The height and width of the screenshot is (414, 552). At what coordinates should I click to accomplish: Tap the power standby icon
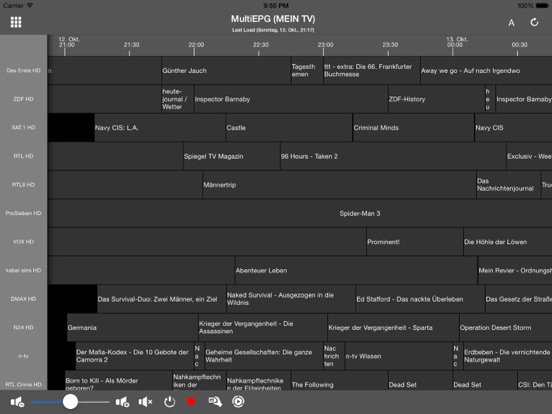click(169, 402)
